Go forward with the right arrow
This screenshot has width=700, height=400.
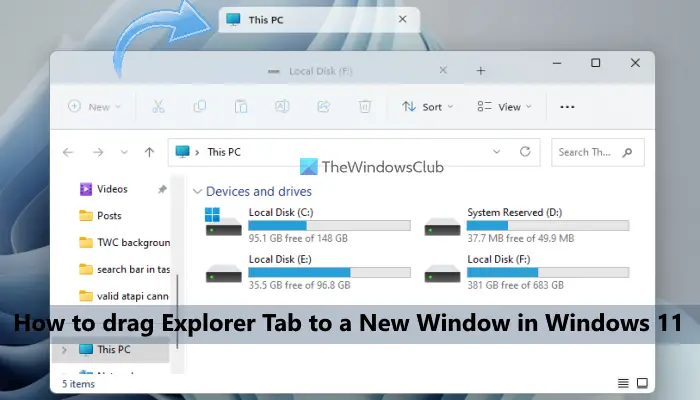[98, 152]
